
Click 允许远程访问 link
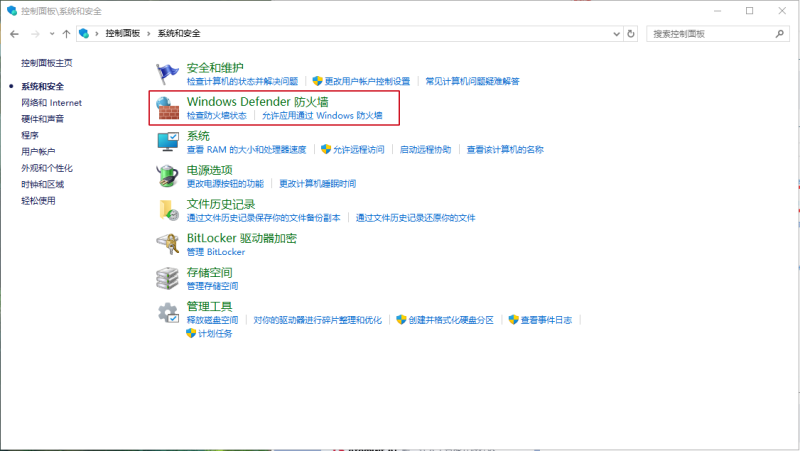(x=358, y=149)
